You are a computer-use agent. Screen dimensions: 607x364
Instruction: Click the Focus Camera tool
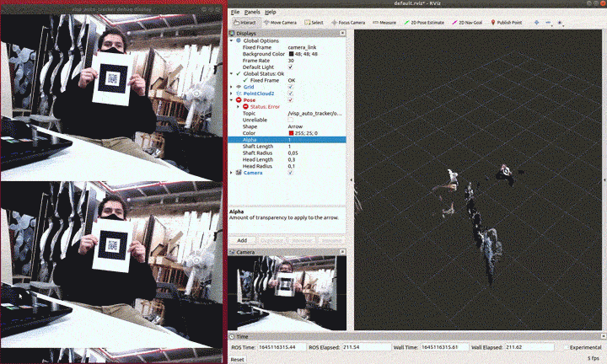(x=347, y=23)
